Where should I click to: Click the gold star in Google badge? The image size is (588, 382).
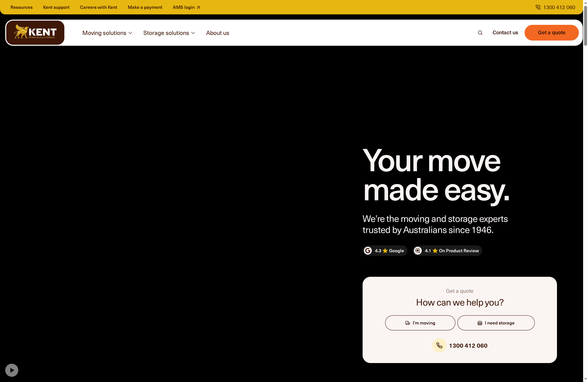point(385,250)
